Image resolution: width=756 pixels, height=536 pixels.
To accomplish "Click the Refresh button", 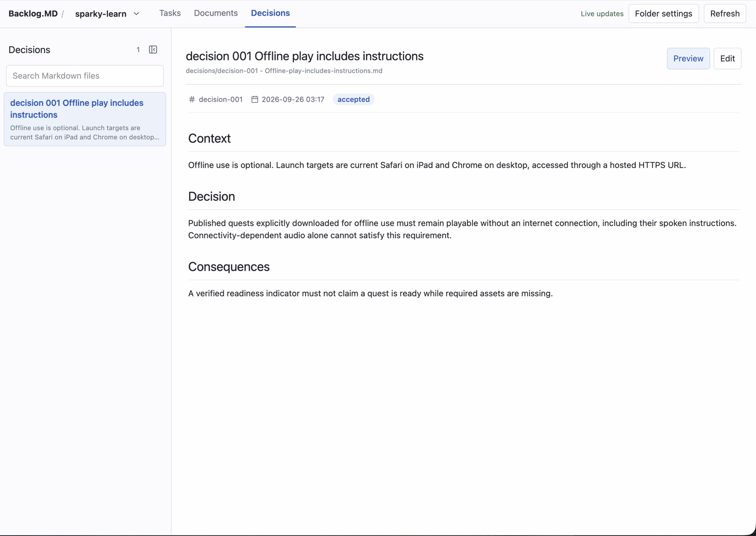I will [x=725, y=14].
